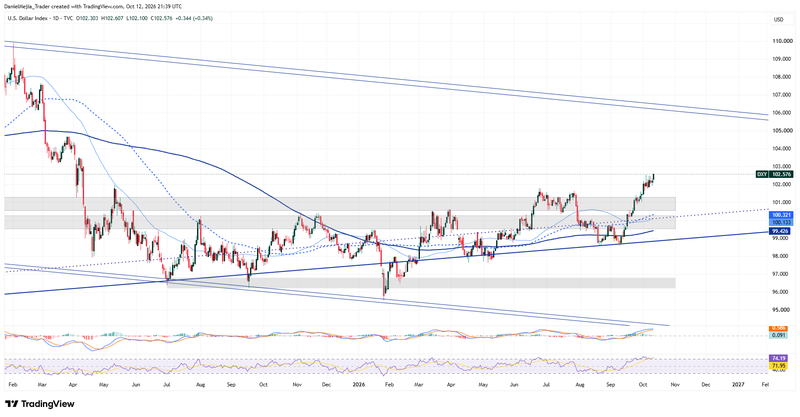Screen dimensions: 800x417
Task: Click the 97.000 price axis label
Action: click(782, 274)
